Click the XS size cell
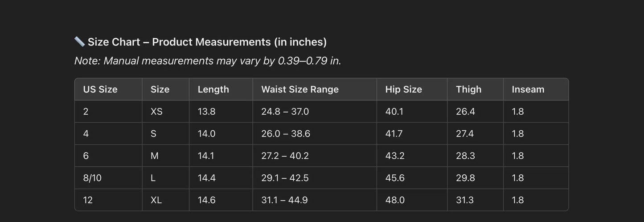The image size is (644, 222). [x=156, y=112]
